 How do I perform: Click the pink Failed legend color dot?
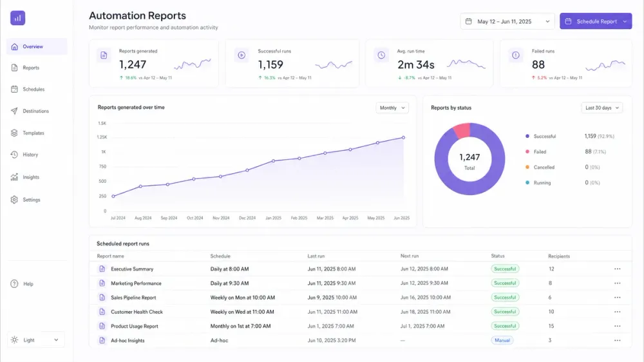coord(527,151)
